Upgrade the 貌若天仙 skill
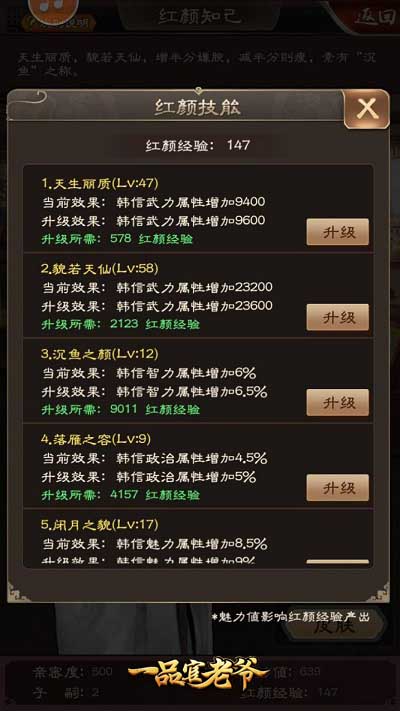The image size is (400, 711). click(337, 317)
